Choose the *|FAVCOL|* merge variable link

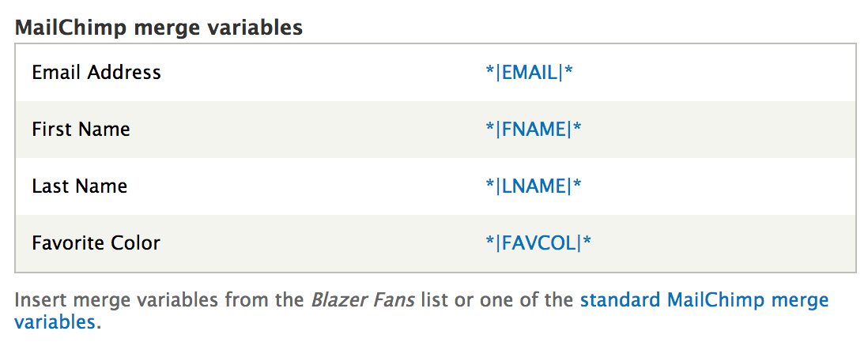[x=538, y=243]
